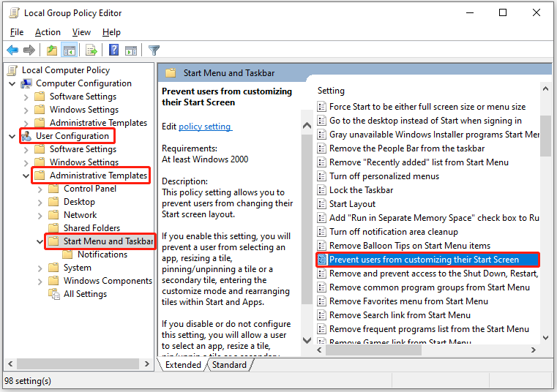Click policy icon for Remove Search link

pos(321,315)
